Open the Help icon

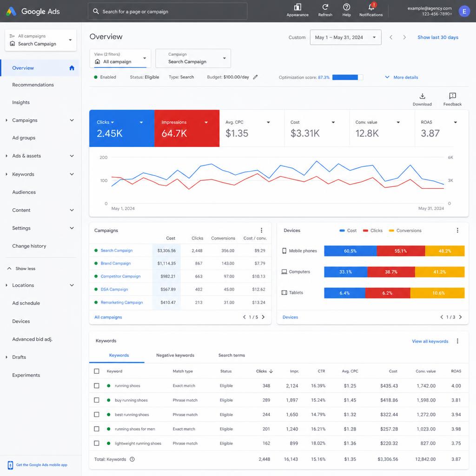tap(346, 7)
